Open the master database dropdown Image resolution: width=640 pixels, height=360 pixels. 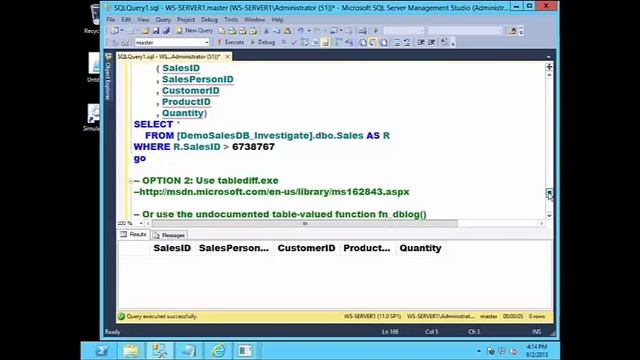tap(206, 42)
